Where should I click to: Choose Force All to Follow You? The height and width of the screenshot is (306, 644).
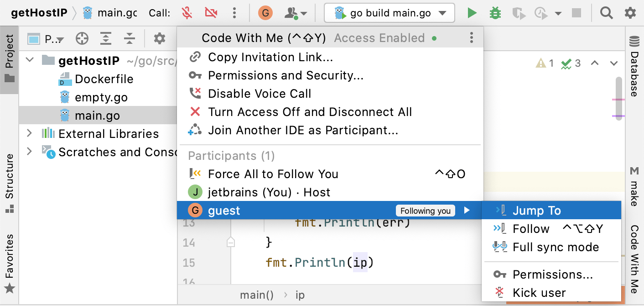[329, 174]
